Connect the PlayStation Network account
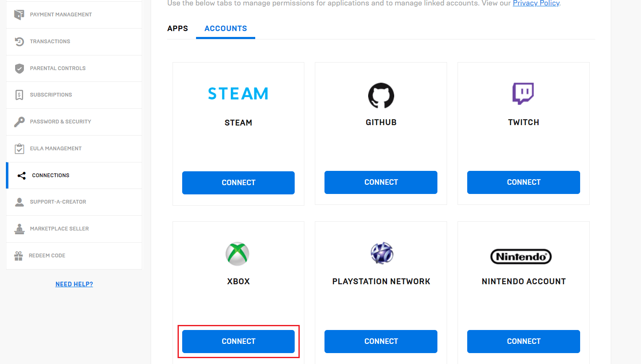 pyautogui.click(x=381, y=341)
